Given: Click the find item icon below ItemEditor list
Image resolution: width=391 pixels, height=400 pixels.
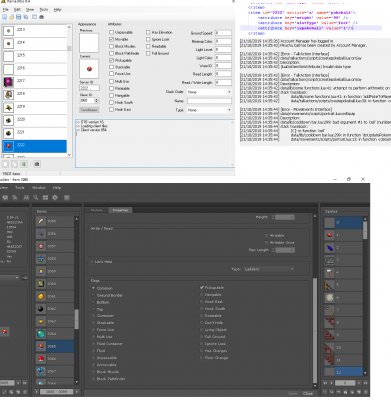Looking at the screenshot, I should [37, 164].
